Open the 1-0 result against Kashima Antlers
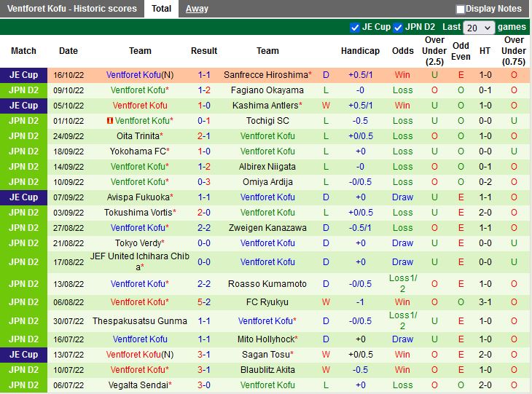532x394 pixels. click(204, 106)
